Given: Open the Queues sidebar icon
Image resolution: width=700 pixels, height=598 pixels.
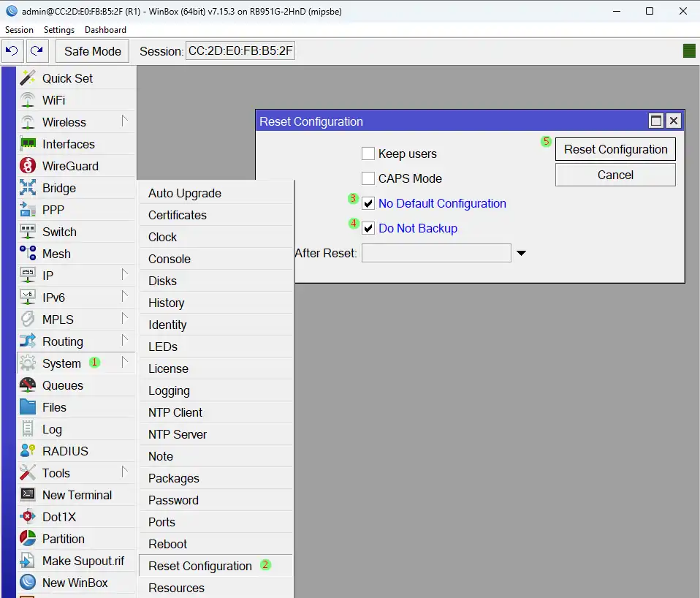Looking at the screenshot, I should pos(28,385).
